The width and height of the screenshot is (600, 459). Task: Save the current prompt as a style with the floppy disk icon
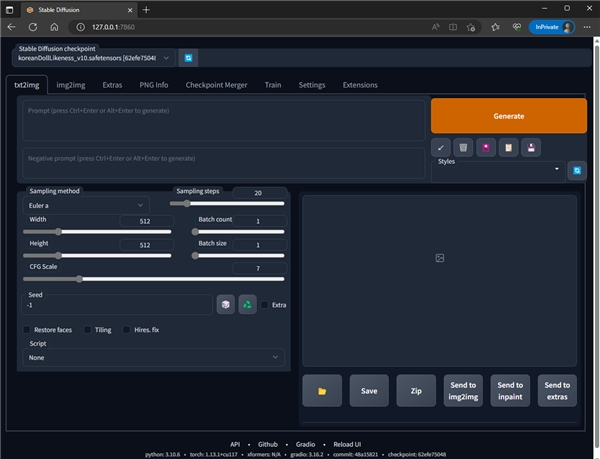(531, 148)
